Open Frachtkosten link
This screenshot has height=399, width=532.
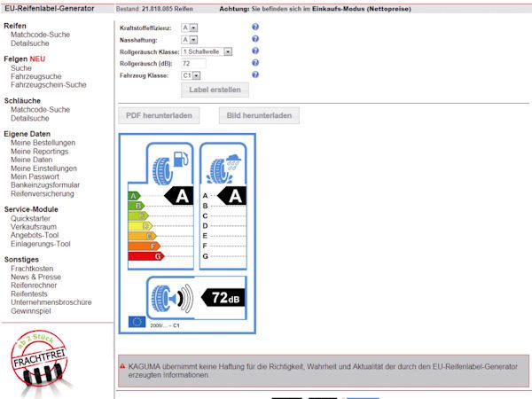pyautogui.click(x=32, y=269)
